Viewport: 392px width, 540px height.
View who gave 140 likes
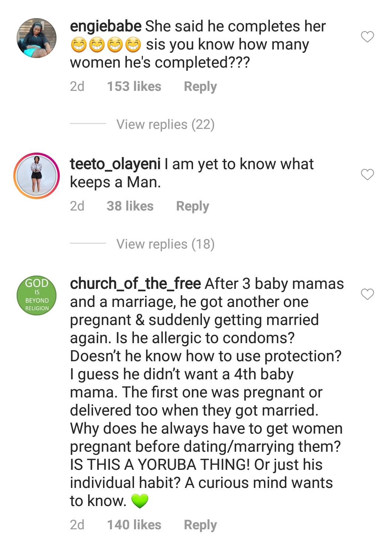(x=134, y=525)
